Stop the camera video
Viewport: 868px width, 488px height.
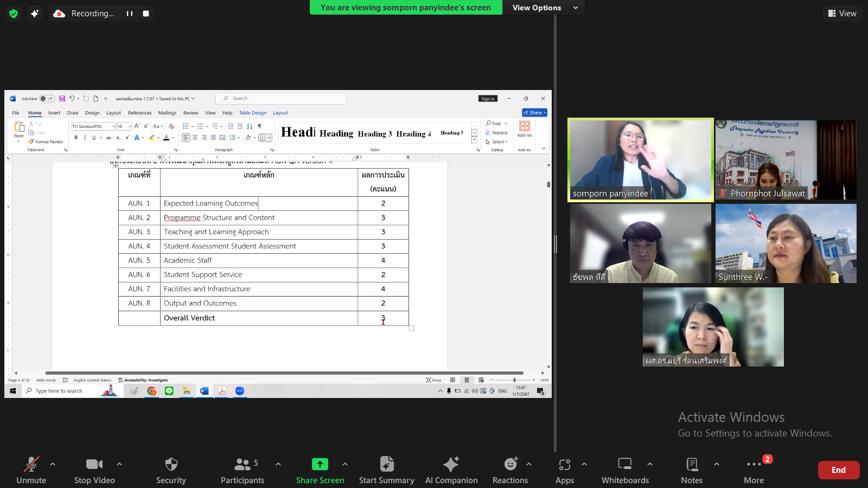[x=94, y=465]
